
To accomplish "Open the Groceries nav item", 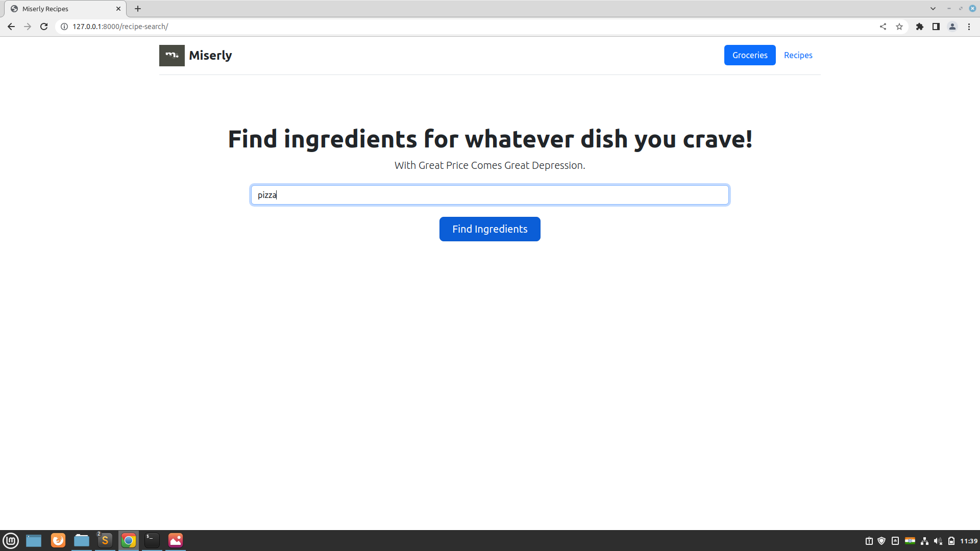I will [x=749, y=55].
